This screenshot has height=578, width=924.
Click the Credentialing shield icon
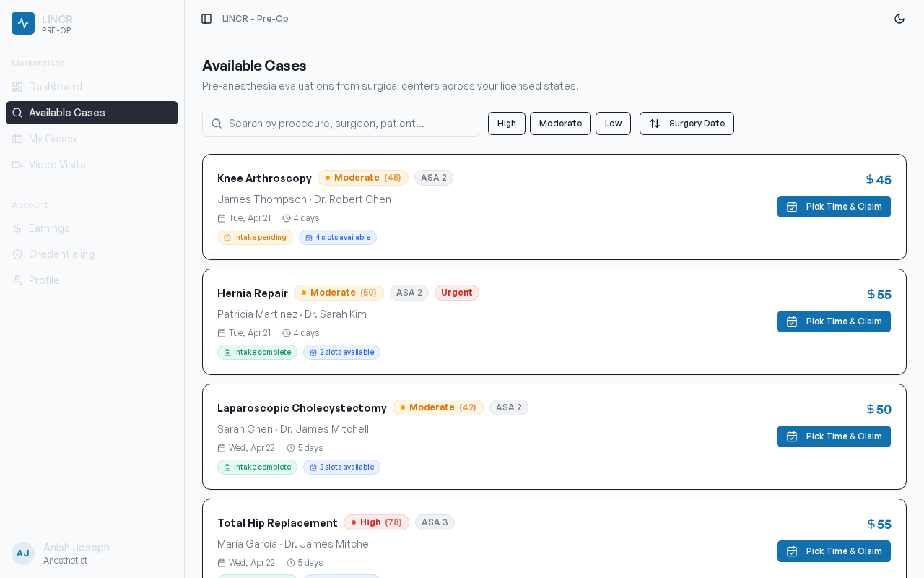17,254
